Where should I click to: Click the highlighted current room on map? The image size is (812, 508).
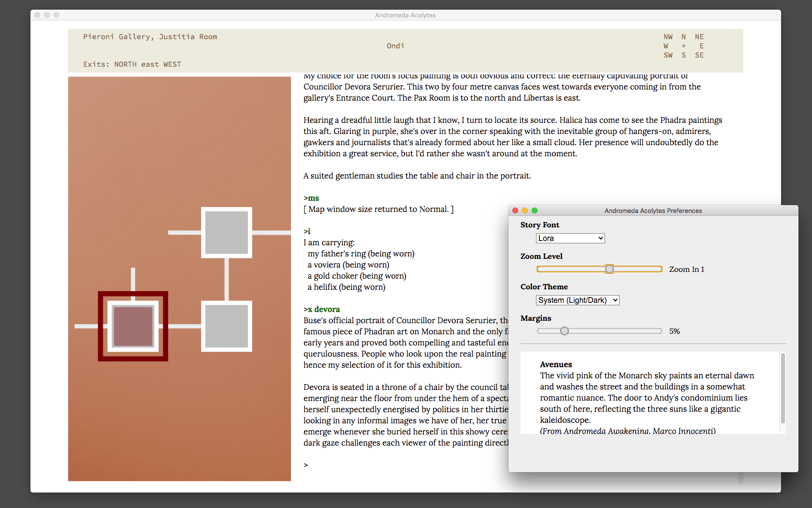point(133,326)
